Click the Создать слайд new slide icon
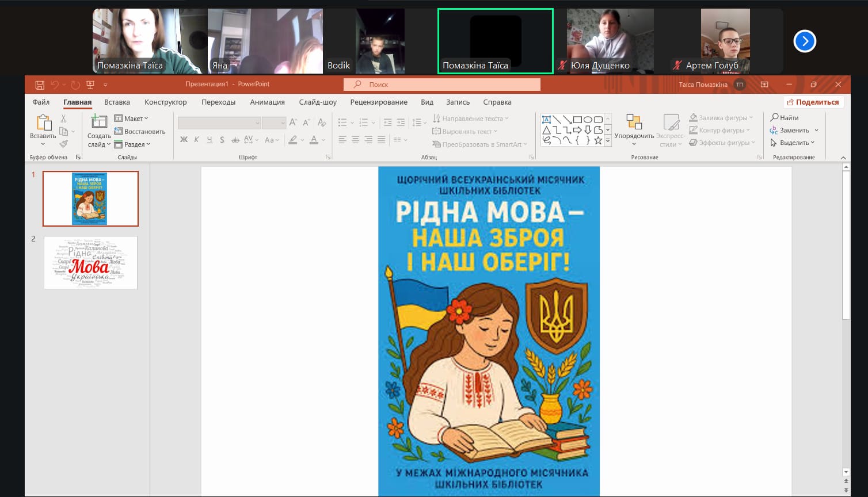This screenshot has height=497, width=868. tap(99, 121)
